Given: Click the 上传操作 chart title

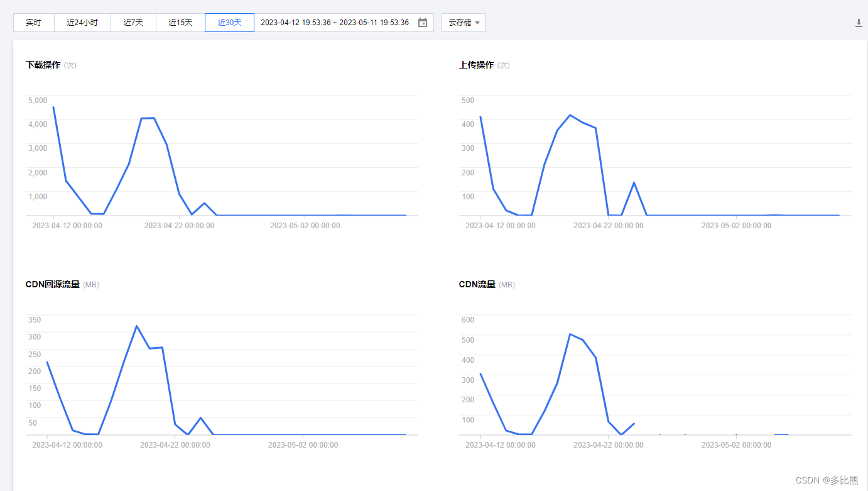Looking at the screenshot, I should click(477, 65).
